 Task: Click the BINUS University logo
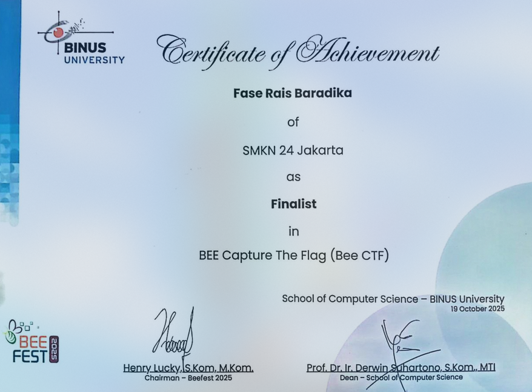coord(81,38)
